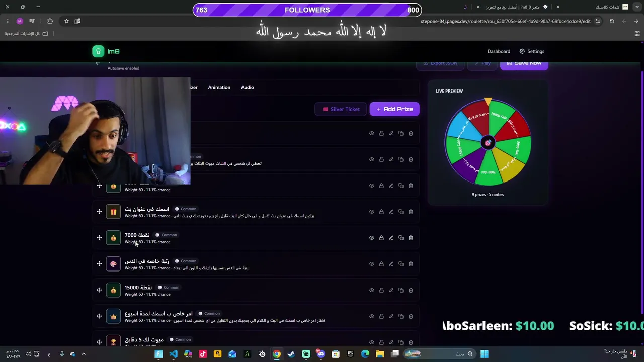Edit the 7000 نقطة prize

(391, 238)
